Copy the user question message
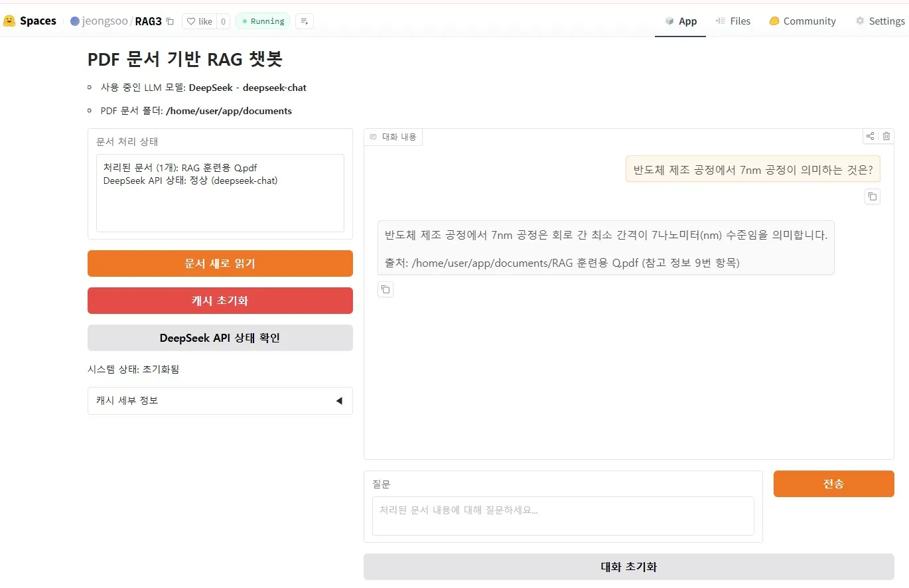The width and height of the screenshot is (909, 588). 873,196
